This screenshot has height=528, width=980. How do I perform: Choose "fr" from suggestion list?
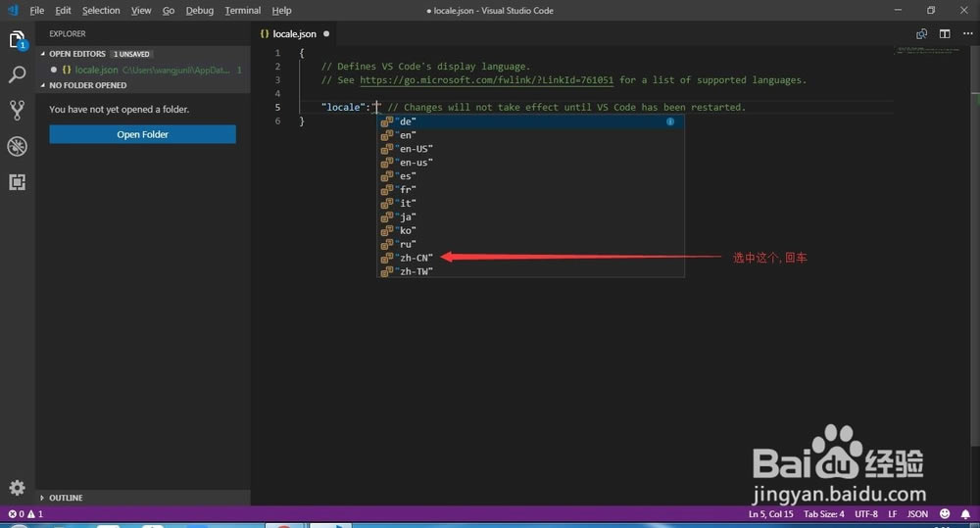click(x=530, y=189)
